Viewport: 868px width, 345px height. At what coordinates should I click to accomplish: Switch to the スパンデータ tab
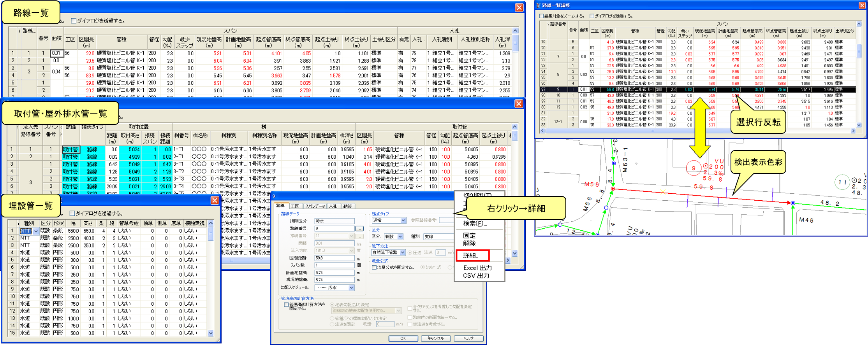315,206
